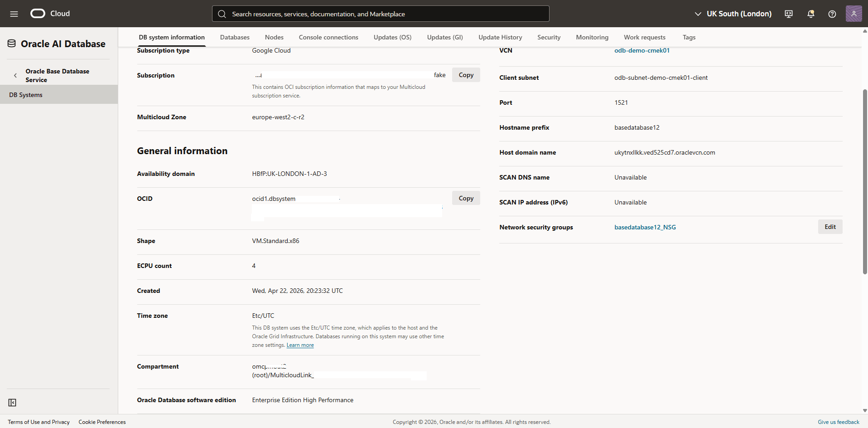Select the SCAN DNS name Unavailable value

[x=631, y=177]
